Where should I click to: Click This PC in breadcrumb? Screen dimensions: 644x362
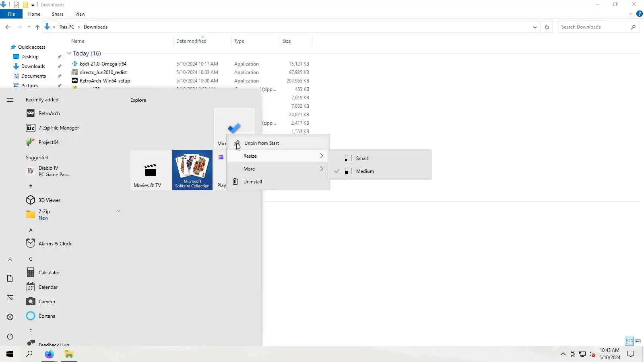[x=66, y=27]
